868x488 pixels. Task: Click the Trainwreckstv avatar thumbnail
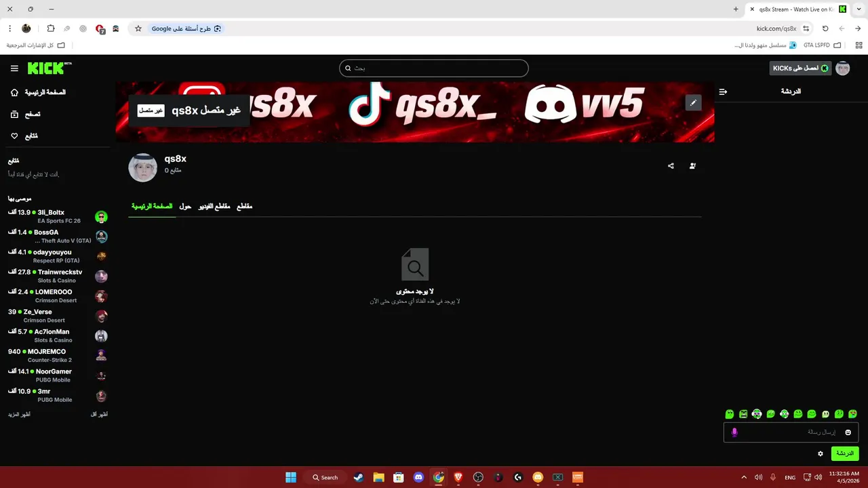click(101, 276)
